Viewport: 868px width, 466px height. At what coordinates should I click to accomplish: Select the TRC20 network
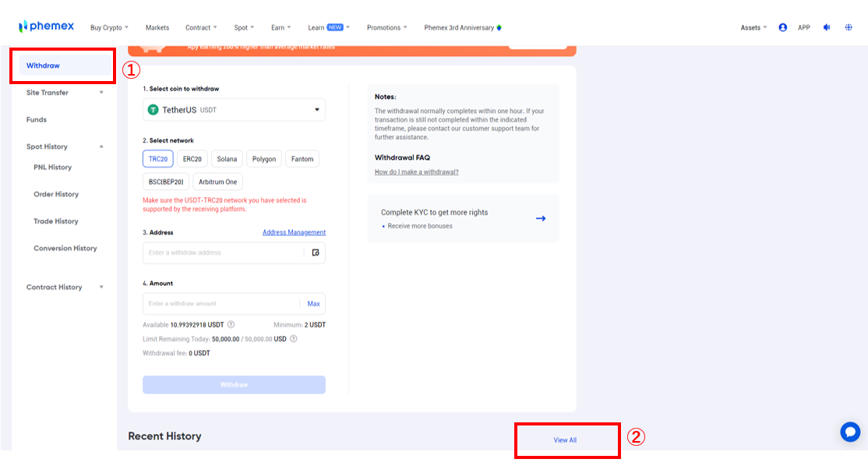[x=157, y=159]
